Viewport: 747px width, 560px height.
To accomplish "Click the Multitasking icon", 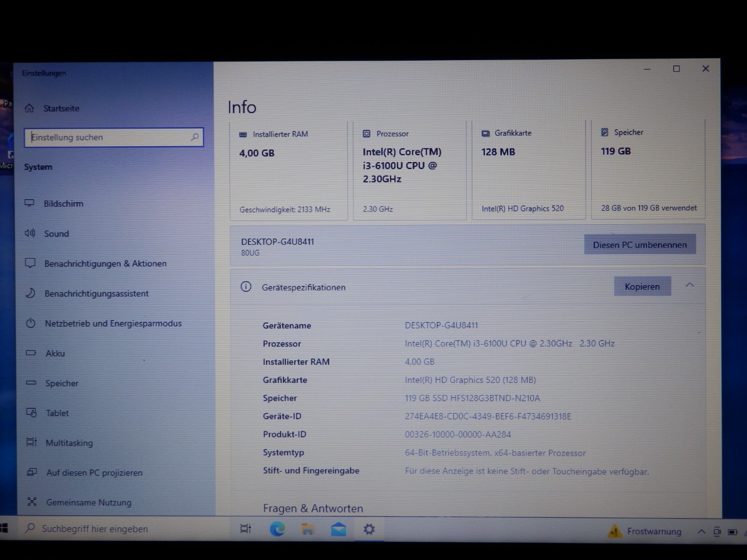I will tap(31, 442).
